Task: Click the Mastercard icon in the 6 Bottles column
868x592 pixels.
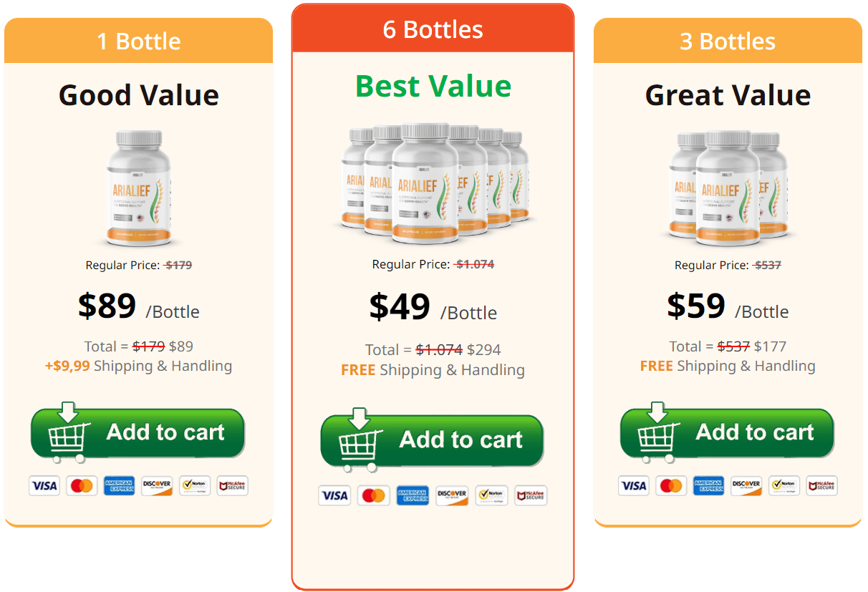Action: pos(373,495)
